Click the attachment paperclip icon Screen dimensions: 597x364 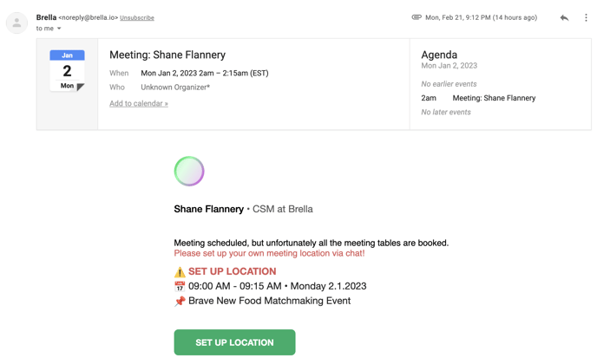click(417, 17)
